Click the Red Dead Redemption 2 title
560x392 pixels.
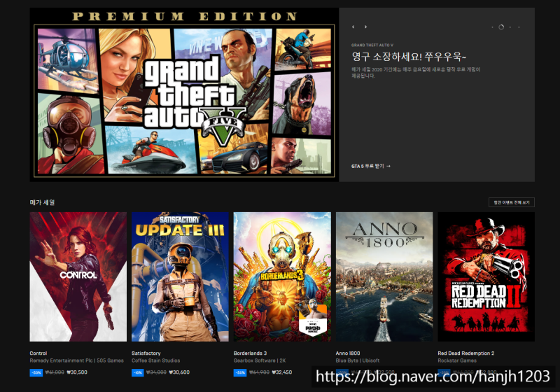[x=466, y=353]
